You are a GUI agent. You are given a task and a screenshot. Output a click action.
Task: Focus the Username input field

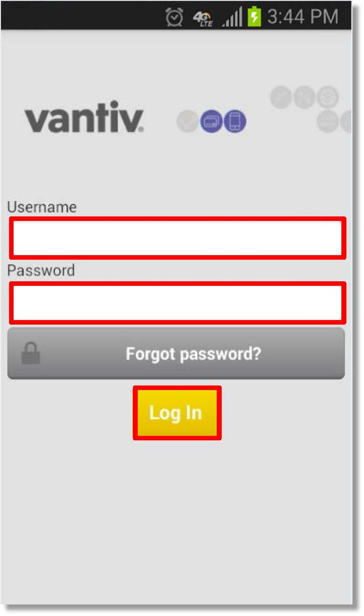tap(178, 238)
